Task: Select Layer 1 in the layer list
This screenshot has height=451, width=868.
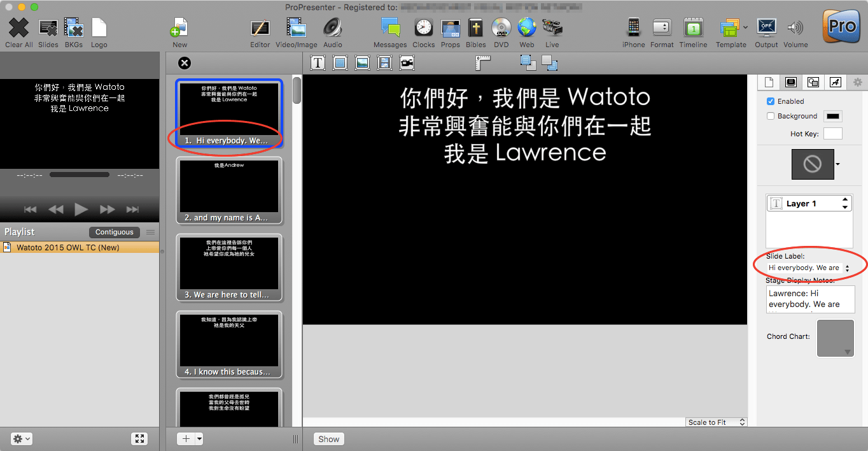Action: (x=809, y=203)
